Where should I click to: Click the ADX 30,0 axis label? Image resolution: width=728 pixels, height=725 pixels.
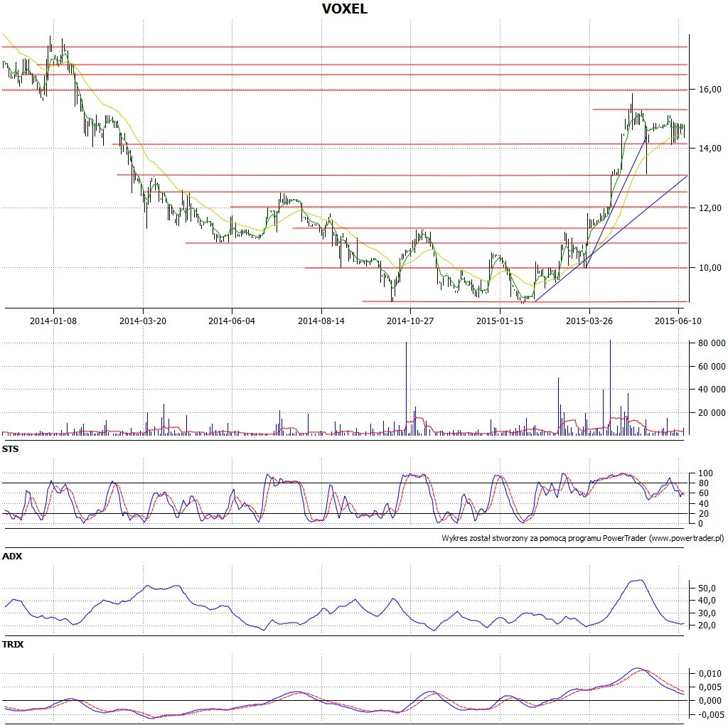[x=707, y=613]
